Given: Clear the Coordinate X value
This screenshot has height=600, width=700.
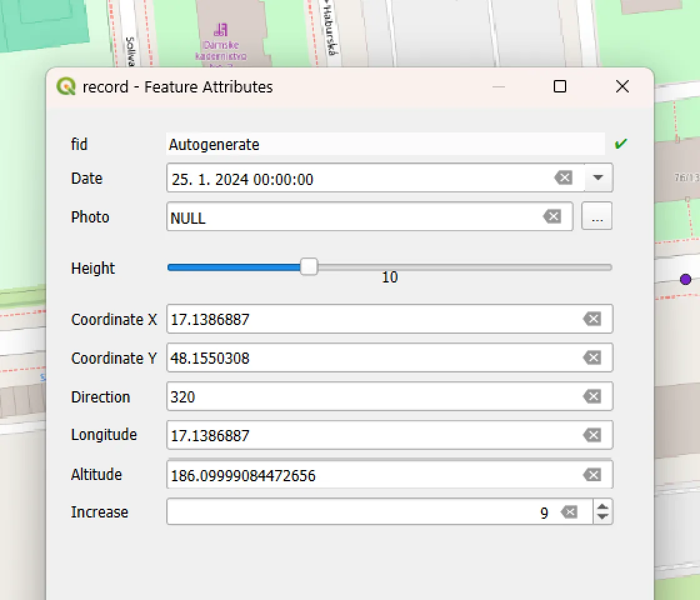Looking at the screenshot, I should click(x=592, y=319).
